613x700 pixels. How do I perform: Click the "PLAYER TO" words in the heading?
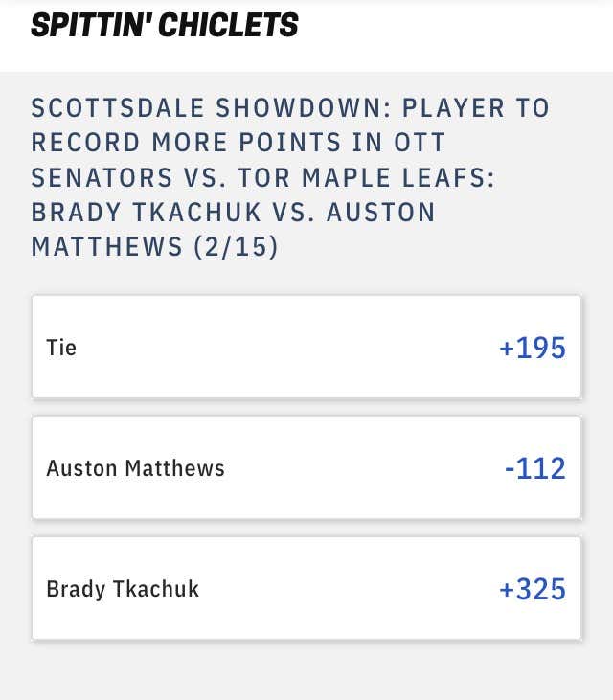(x=476, y=107)
